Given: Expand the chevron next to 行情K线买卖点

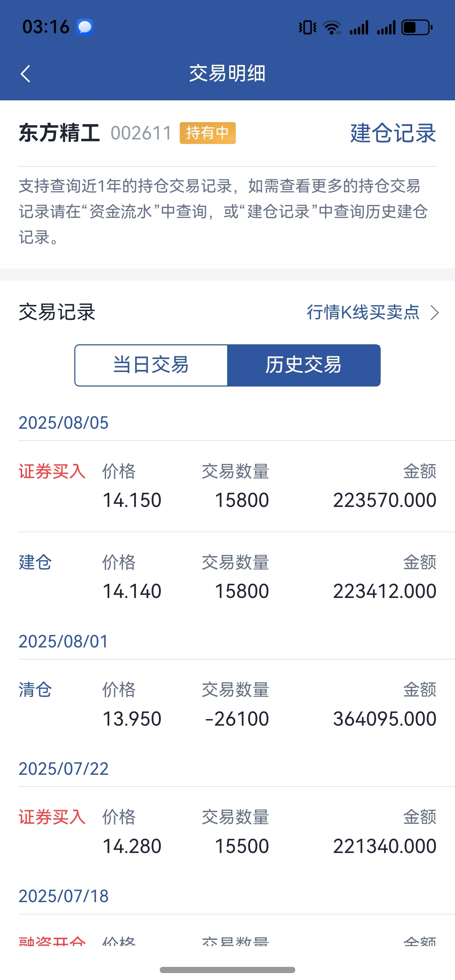Looking at the screenshot, I should [435, 313].
